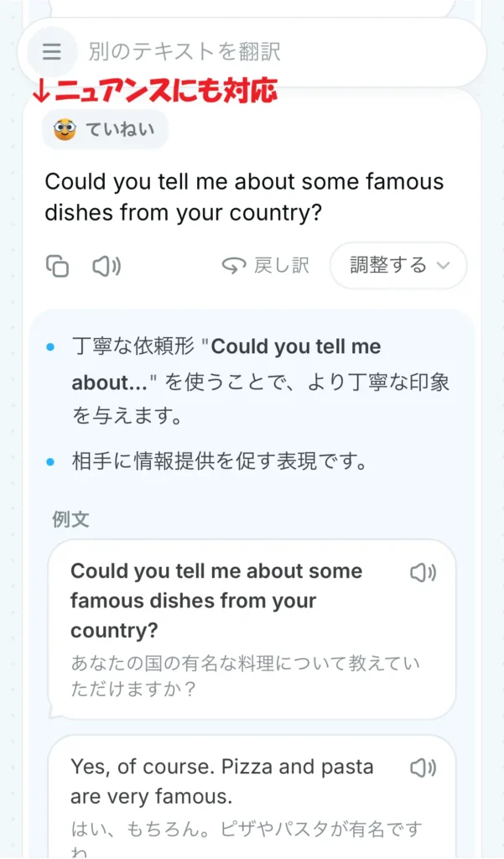504x859 pixels.
Task: Play audio for the first example sentence
Action: tap(423, 573)
